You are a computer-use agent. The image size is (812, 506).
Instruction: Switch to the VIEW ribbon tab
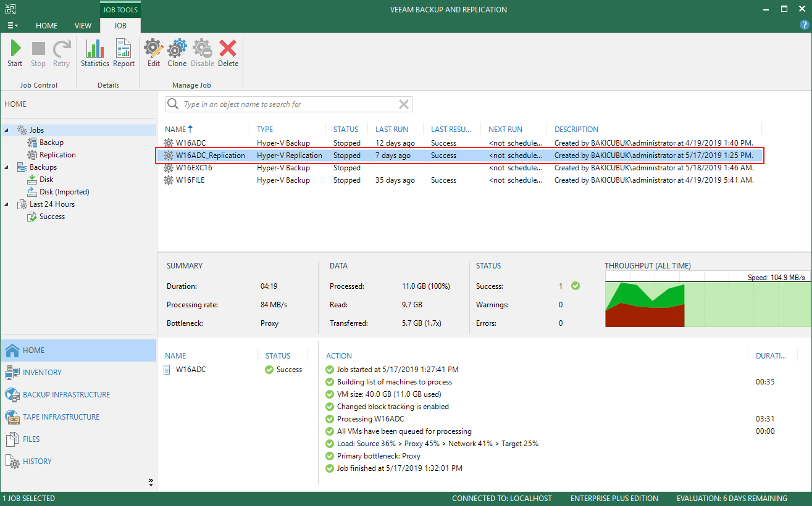83,26
